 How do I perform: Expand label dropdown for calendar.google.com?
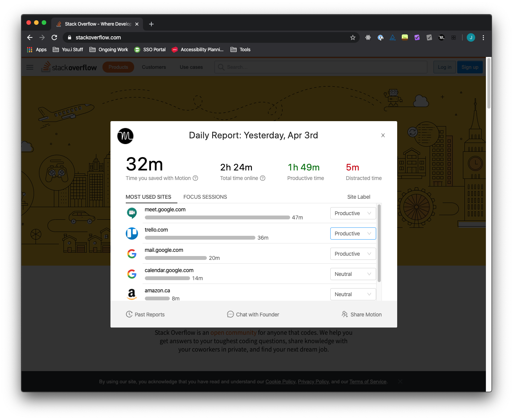click(x=352, y=274)
